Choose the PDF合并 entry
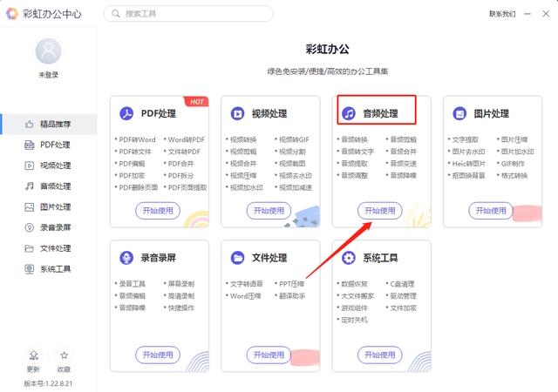558x392 pixels. click(x=180, y=164)
